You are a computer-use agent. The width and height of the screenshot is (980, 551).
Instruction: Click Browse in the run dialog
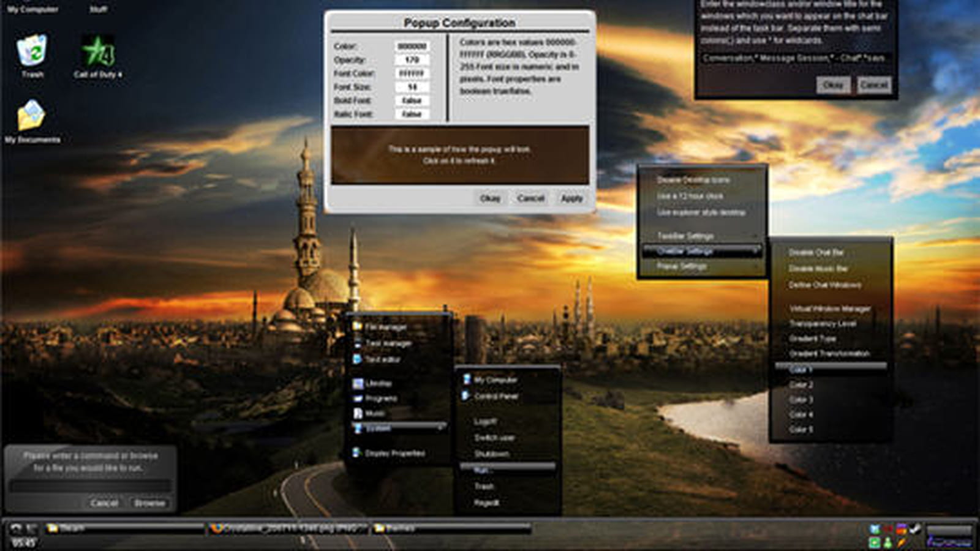[149, 503]
